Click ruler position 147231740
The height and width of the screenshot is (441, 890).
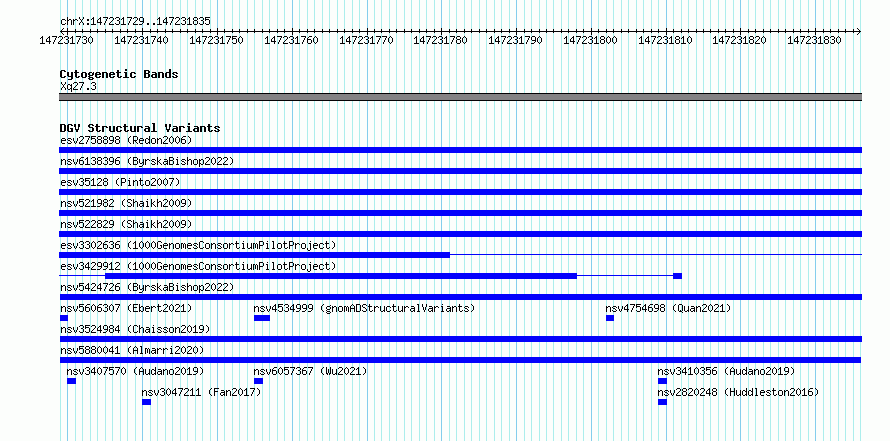[141, 40]
